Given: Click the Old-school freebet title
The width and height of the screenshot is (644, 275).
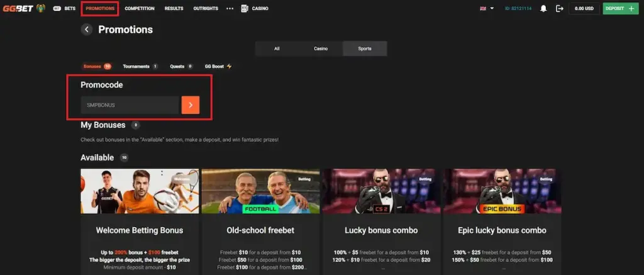Looking at the screenshot, I should point(260,230).
